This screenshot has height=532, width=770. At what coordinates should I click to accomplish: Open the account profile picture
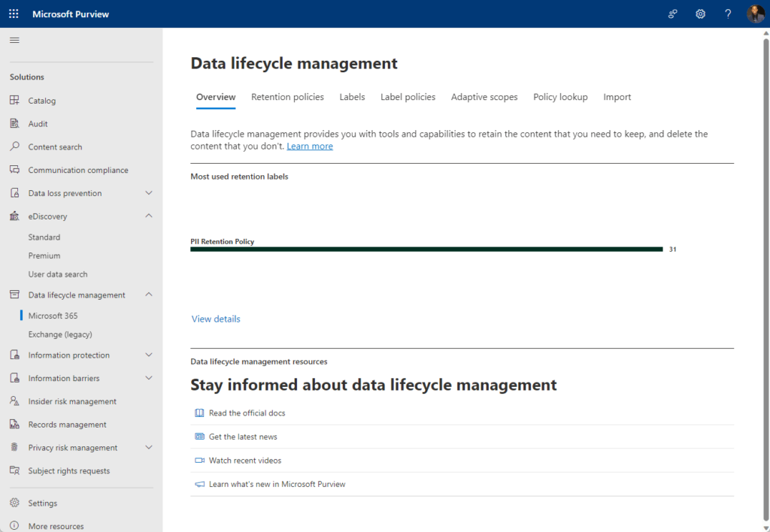point(755,14)
